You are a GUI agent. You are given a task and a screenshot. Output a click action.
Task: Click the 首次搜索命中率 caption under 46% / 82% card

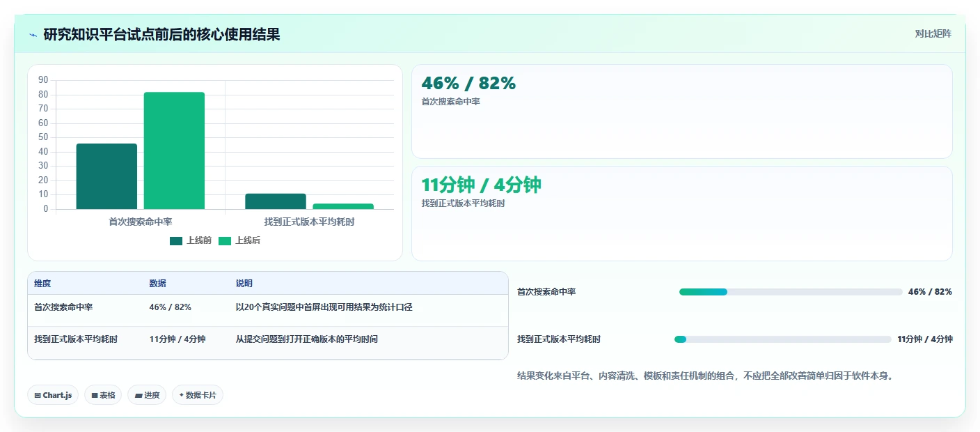tap(450, 102)
